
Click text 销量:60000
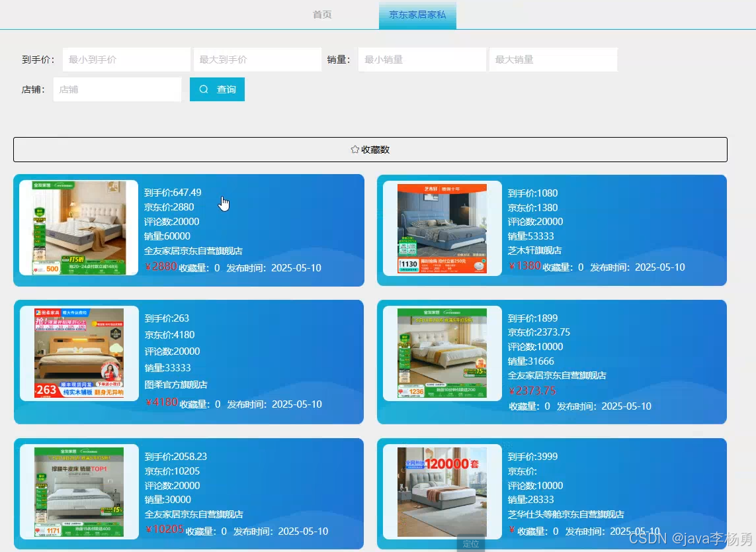(x=167, y=236)
